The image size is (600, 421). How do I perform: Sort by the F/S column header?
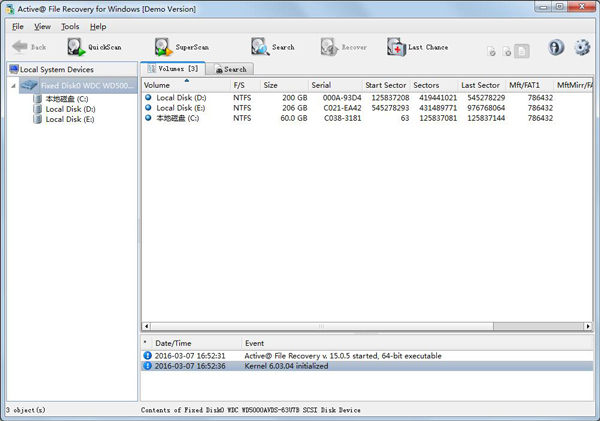(x=246, y=85)
